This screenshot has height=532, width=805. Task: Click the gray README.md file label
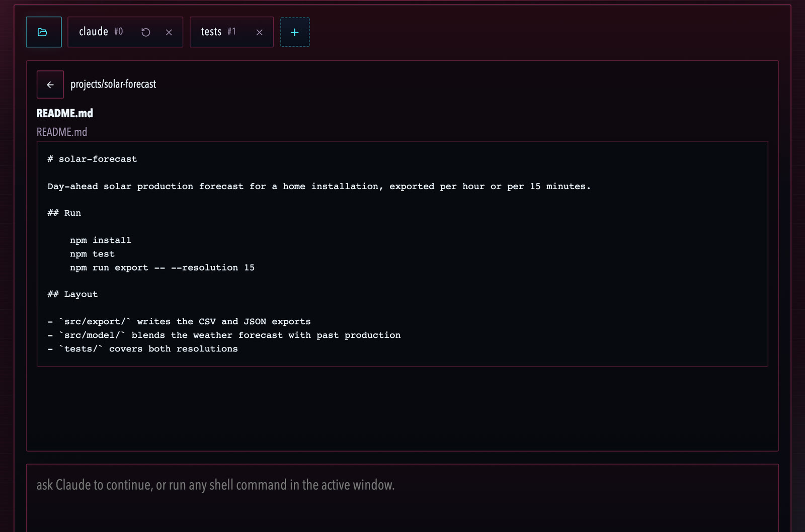pyautogui.click(x=62, y=132)
